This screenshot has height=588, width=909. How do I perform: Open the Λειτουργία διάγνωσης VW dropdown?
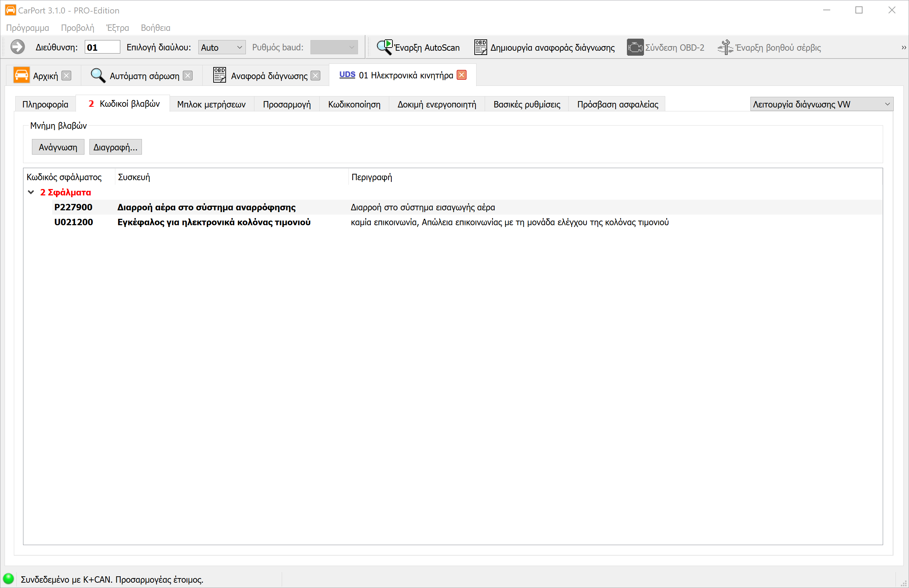821,104
